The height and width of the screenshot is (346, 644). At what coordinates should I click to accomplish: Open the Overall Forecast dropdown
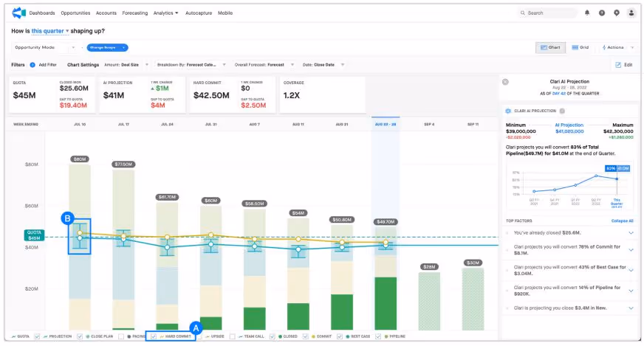tap(264, 65)
